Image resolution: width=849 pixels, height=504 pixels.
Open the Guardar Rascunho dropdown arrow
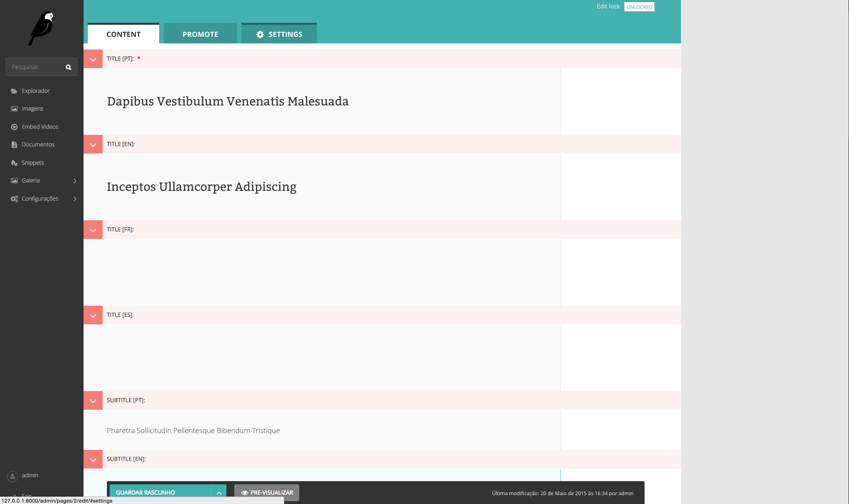[x=219, y=493]
